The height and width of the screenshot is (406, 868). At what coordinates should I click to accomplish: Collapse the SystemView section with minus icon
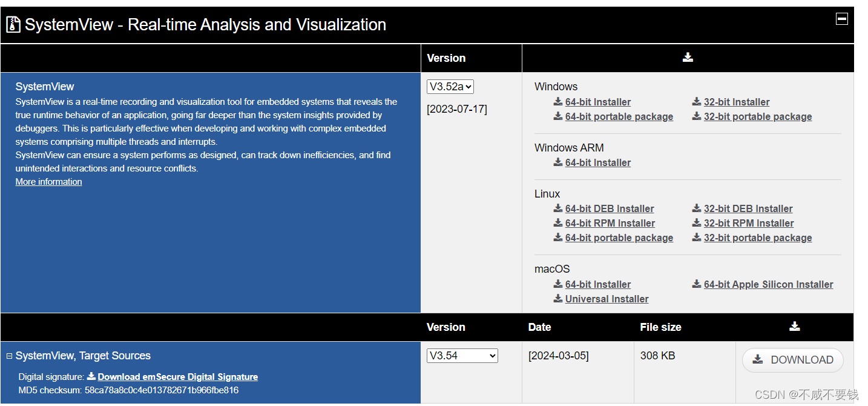click(x=841, y=19)
